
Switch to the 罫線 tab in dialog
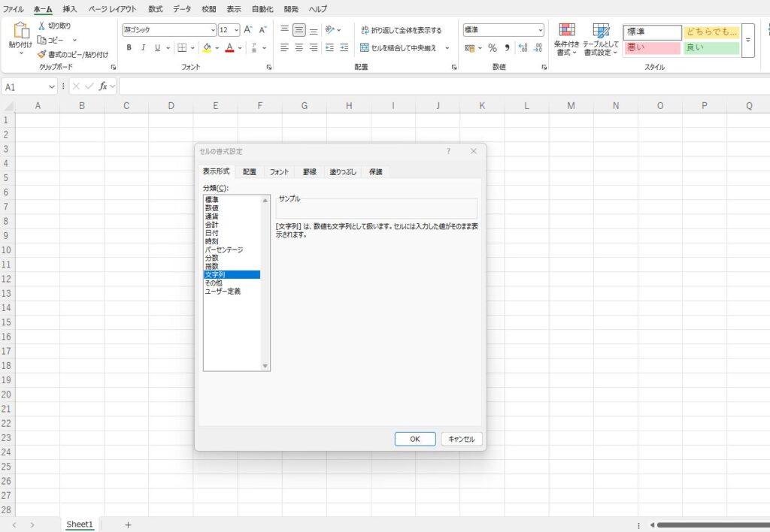(x=310, y=172)
